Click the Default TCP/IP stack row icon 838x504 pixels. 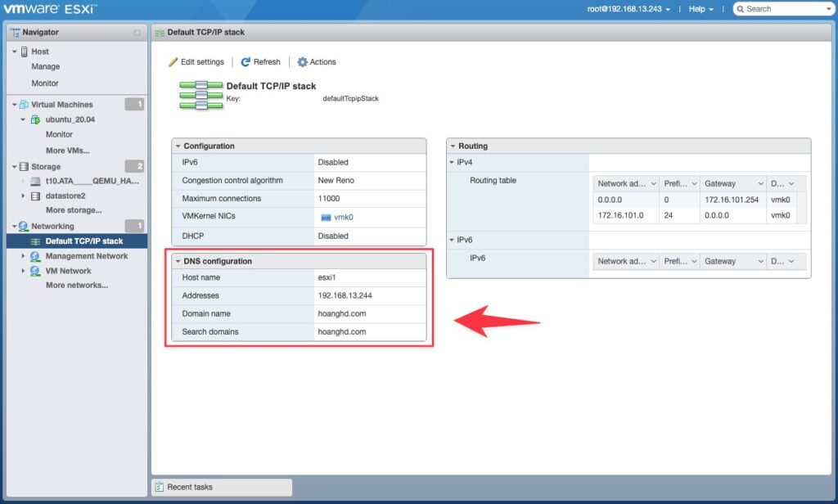(36, 241)
